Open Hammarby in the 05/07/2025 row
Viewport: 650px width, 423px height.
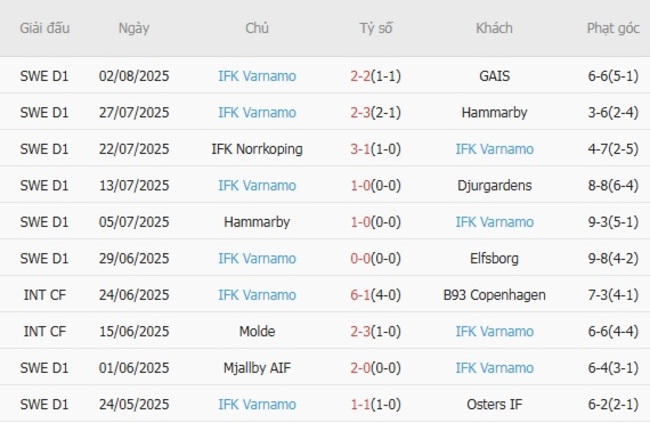[x=257, y=222]
